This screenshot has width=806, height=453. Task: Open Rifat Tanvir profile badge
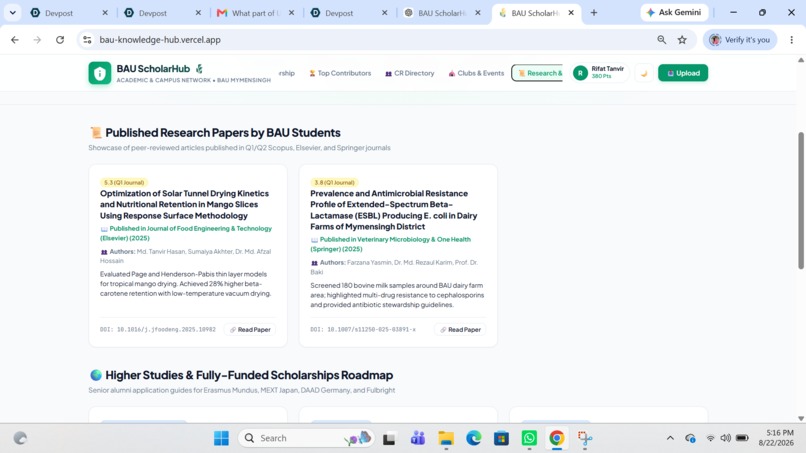[598, 73]
